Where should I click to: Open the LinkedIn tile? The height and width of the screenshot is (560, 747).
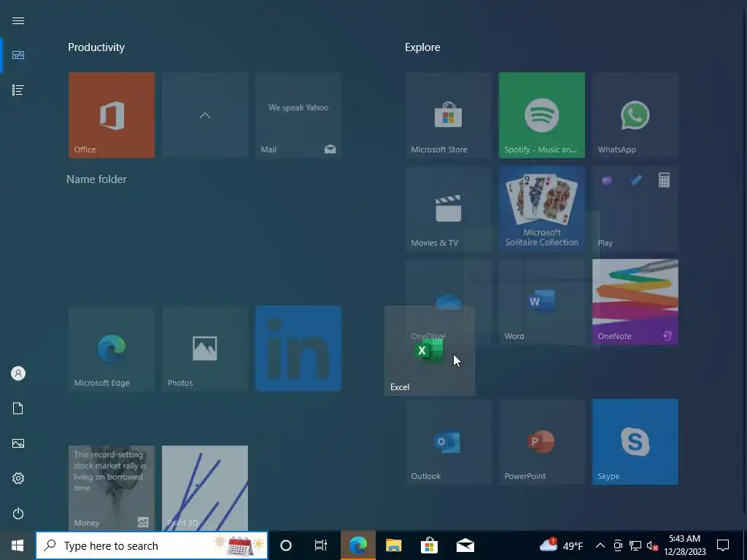298,348
